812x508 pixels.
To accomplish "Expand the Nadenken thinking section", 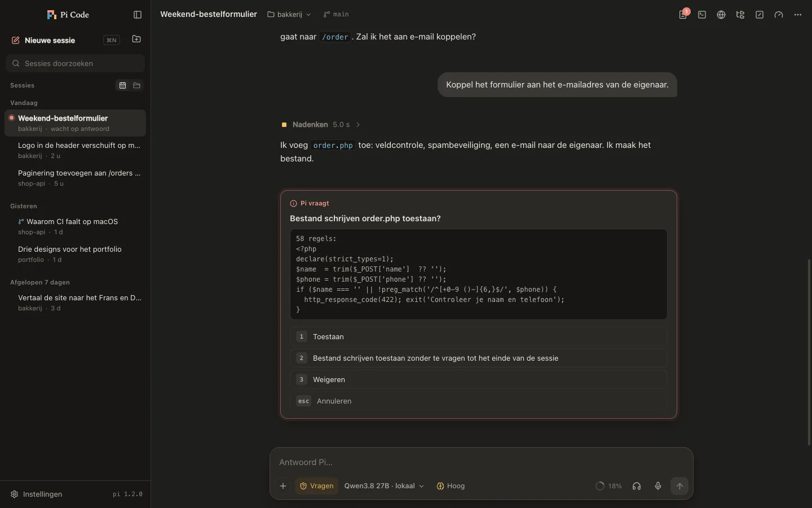I will point(321,125).
